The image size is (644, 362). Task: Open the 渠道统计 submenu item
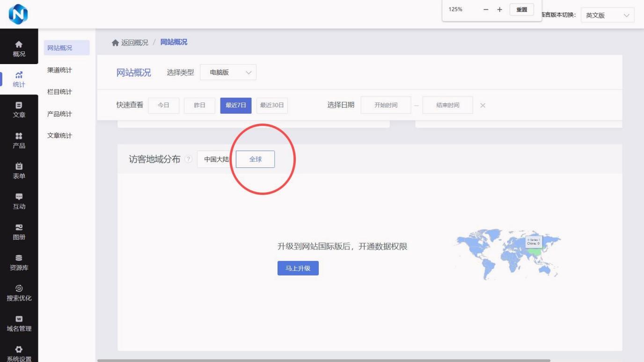point(60,70)
